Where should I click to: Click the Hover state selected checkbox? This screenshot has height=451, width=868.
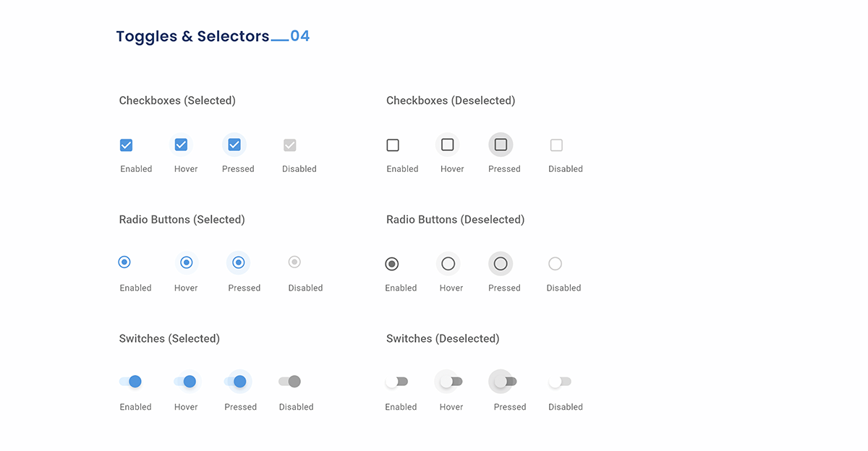tap(181, 145)
